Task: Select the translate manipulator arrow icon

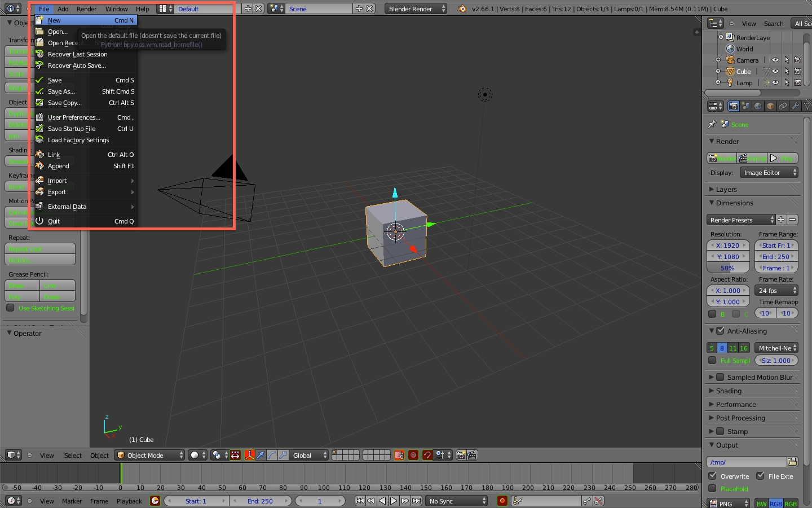Action: click(x=261, y=455)
